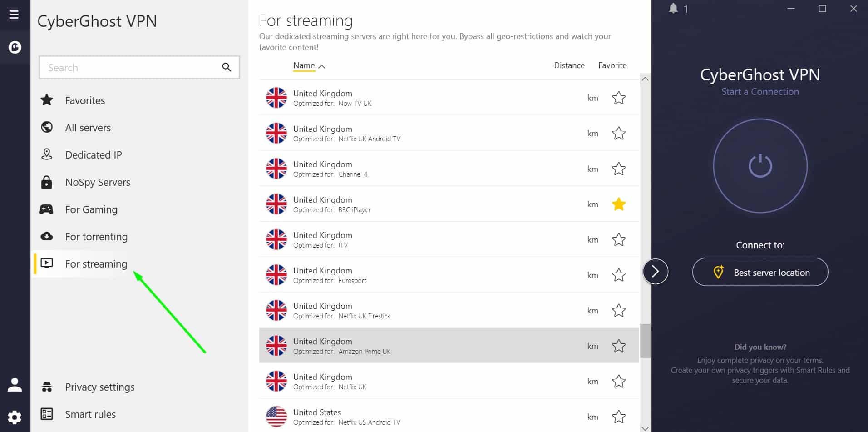The image size is (868, 432).
Task: Click Best server location button
Action: (760, 272)
